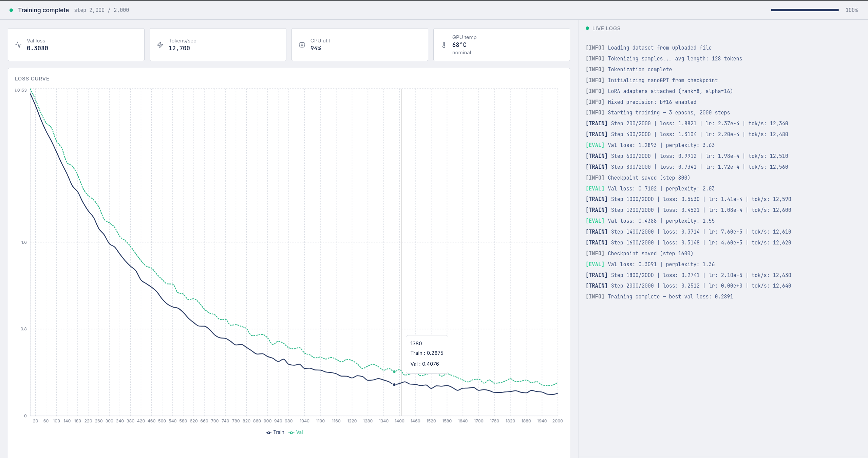Click the green Live Logs indicator dot
The width and height of the screenshot is (868, 458).
587,28
